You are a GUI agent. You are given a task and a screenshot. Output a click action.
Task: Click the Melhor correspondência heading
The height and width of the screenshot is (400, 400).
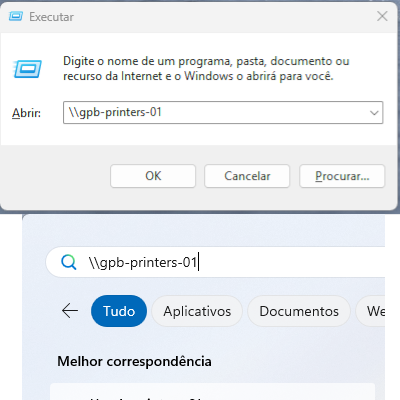coord(134,361)
